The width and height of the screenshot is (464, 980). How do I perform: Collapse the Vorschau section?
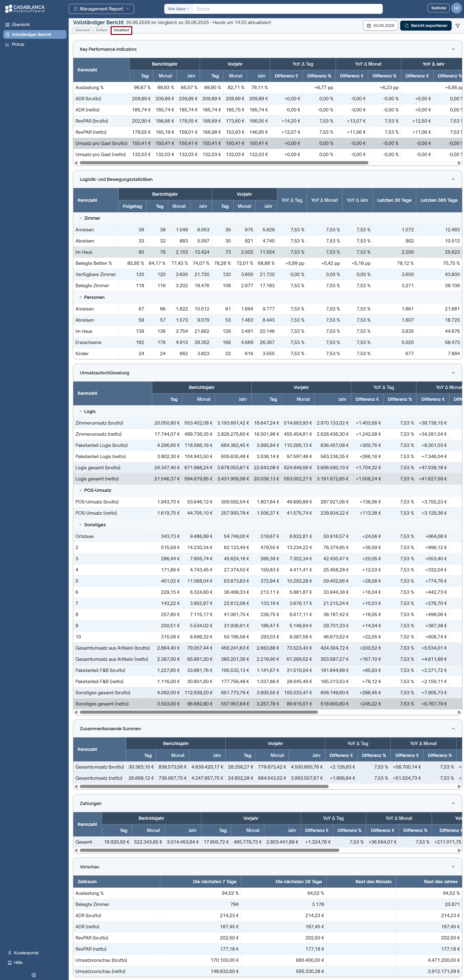click(453, 867)
